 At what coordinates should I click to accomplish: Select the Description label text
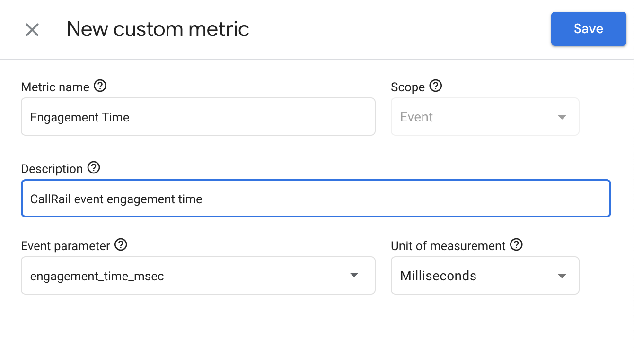coord(52,169)
